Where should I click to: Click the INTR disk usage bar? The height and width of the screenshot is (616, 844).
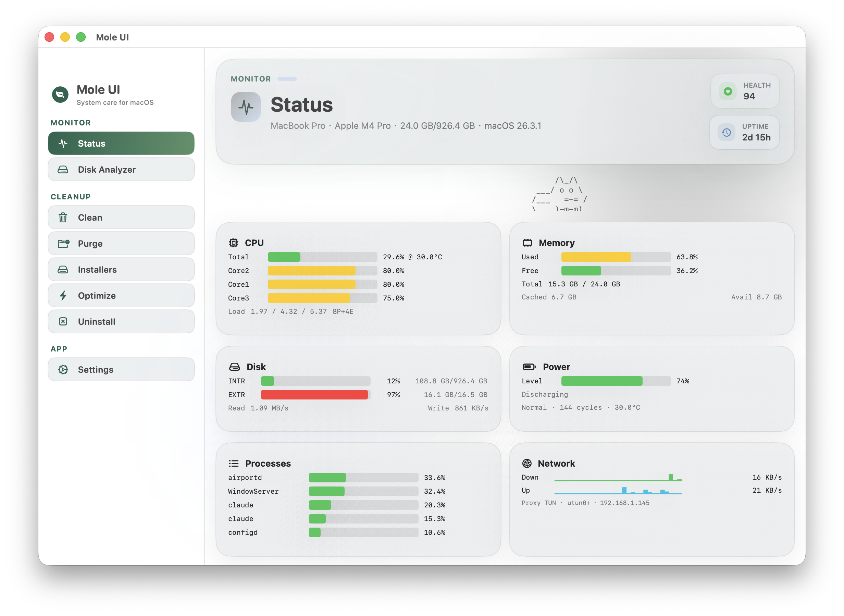click(316, 381)
